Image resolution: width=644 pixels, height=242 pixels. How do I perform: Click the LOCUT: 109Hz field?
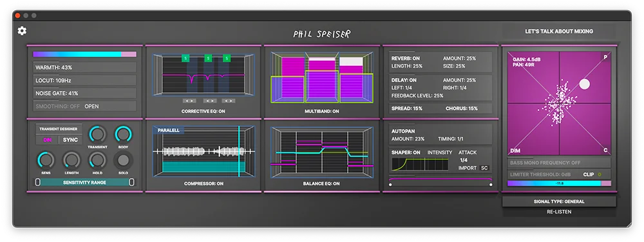pyautogui.click(x=84, y=80)
